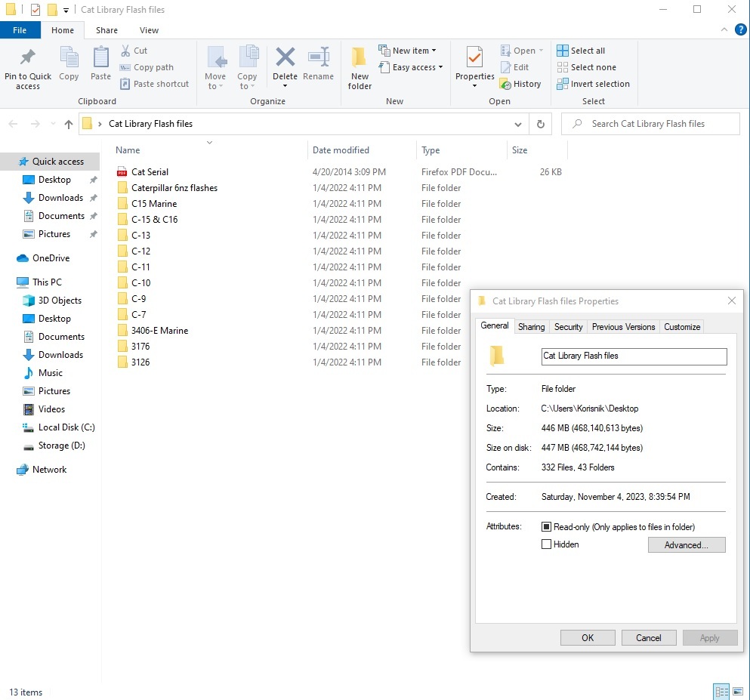750x700 pixels.
Task: Open Storage (D:) in sidebar
Action: tap(62, 446)
